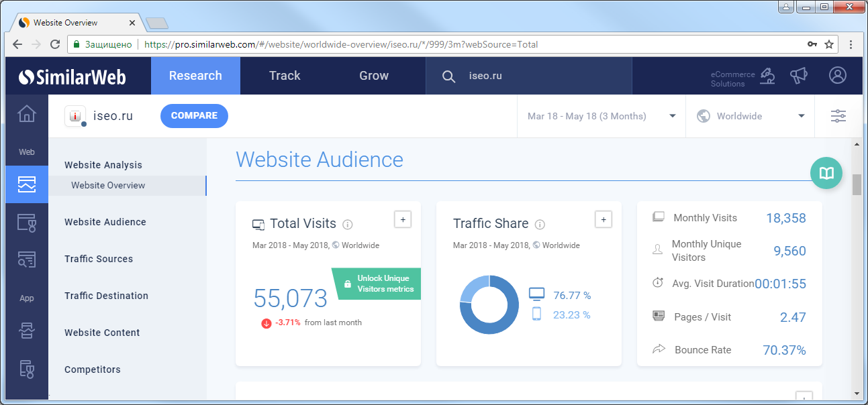Open the green education book button
This screenshot has height=405, width=868.
click(826, 173)
